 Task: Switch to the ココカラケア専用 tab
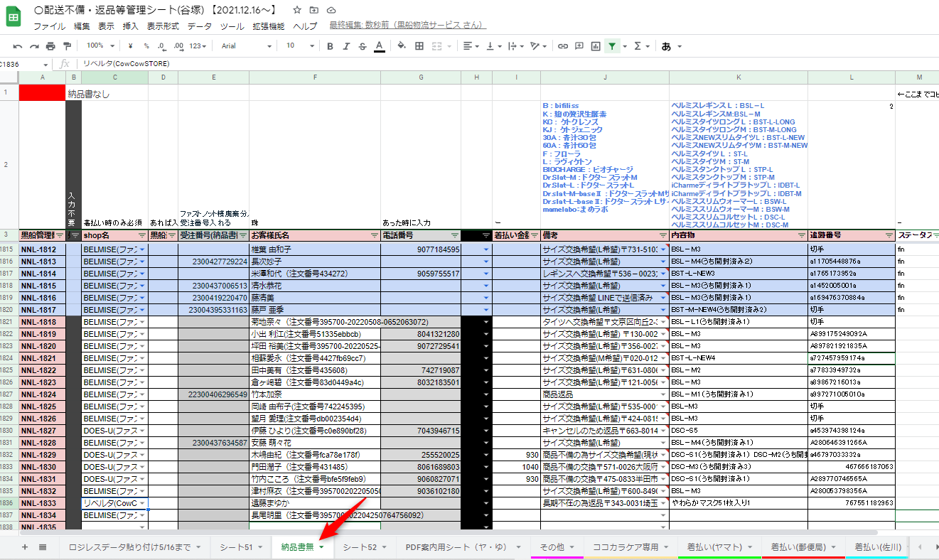[x=631, y=546]
